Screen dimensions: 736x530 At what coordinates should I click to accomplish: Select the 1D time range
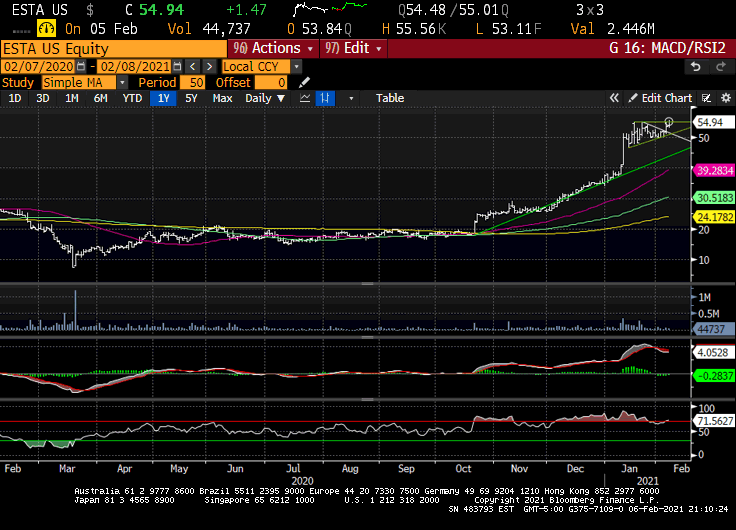click(15, 98)
